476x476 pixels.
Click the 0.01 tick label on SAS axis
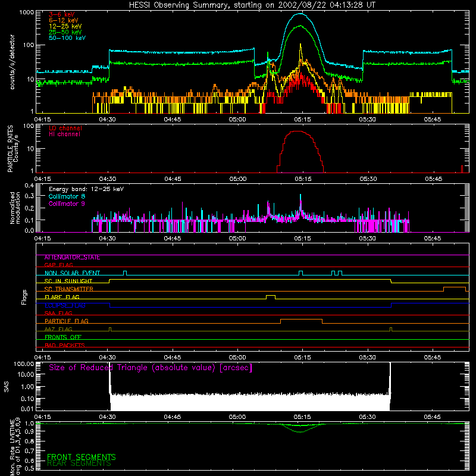[x=27, y=409]
